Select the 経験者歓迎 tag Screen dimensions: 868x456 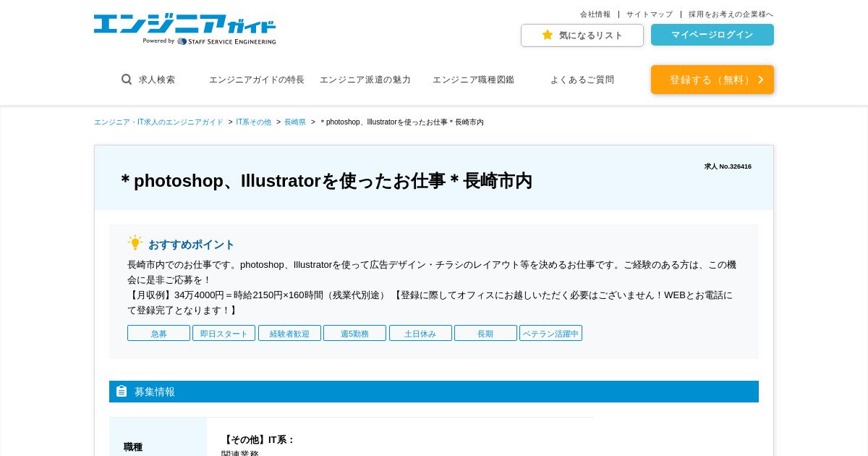(x=289, y=334)
